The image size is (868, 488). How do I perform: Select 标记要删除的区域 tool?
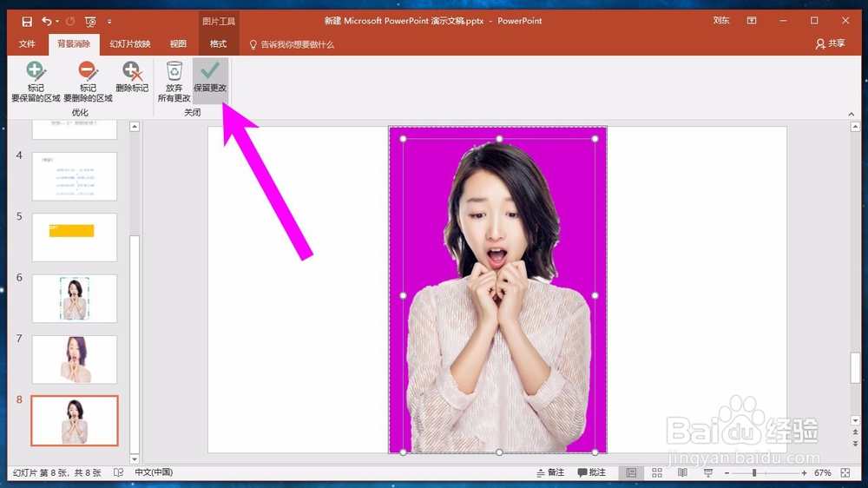[88, 82]
